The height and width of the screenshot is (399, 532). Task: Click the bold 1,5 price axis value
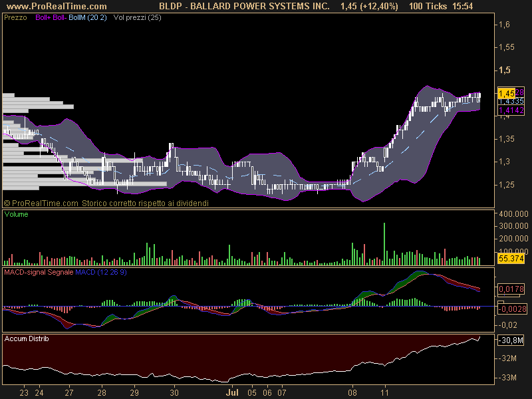[x=505, y=70]
